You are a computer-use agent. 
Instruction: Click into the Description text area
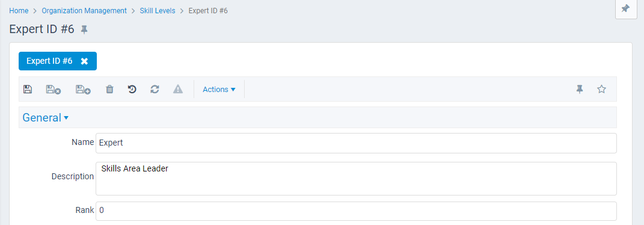356,179
